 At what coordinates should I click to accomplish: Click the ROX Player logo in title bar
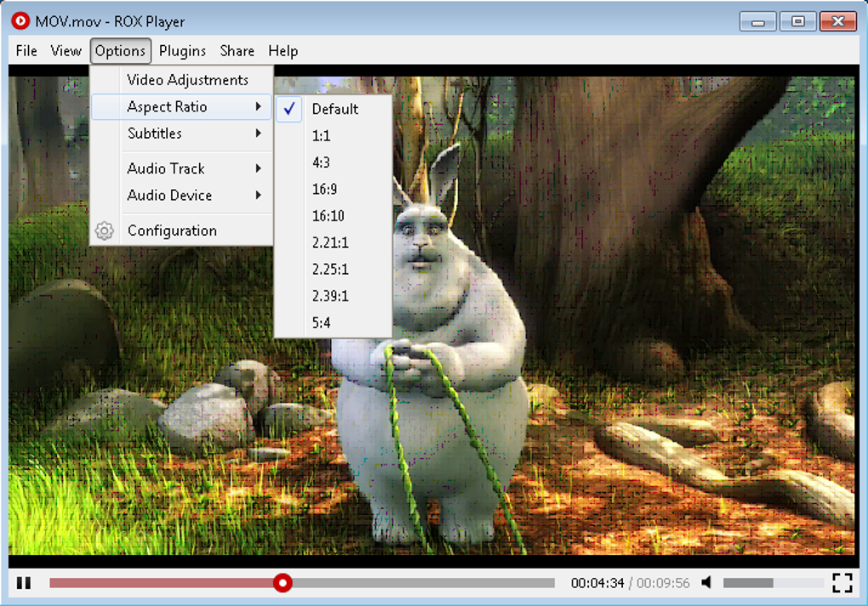(20, 21)
